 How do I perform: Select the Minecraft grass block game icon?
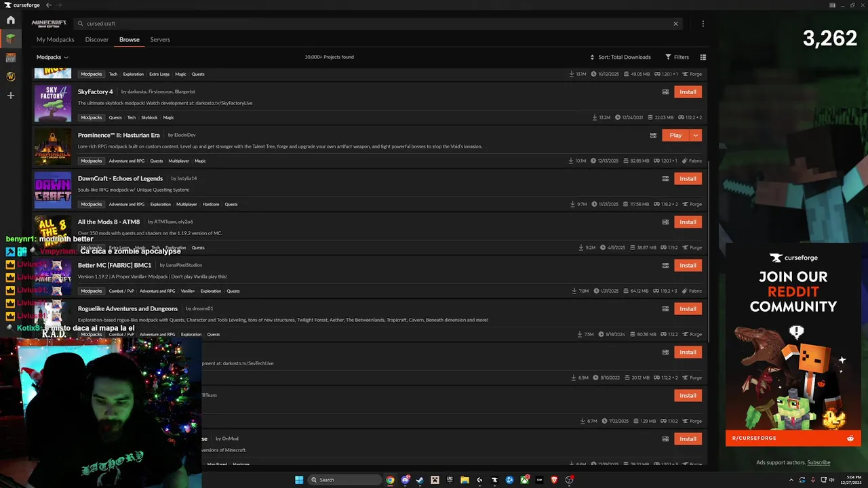click(x=10, y=39)
